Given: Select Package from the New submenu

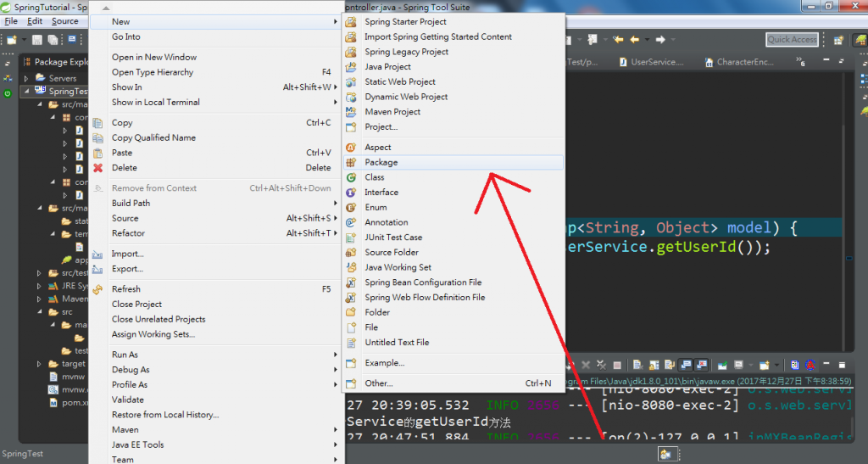Looking at the screenshot, I should [453, 162].
